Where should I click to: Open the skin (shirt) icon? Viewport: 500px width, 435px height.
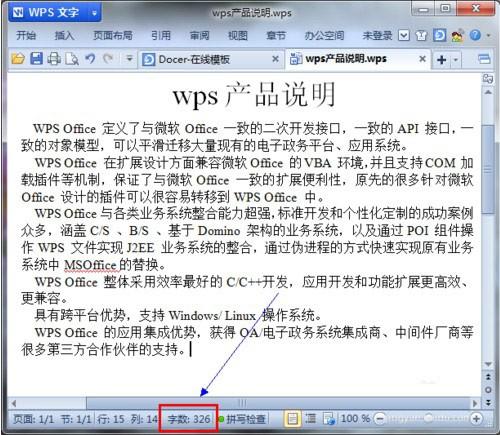pos(421,35)
